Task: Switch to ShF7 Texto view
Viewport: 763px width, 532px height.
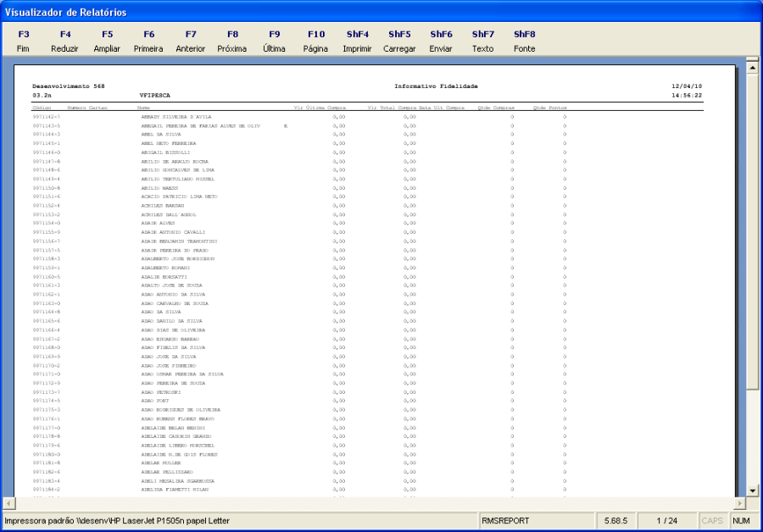Action: click(482, 42)
